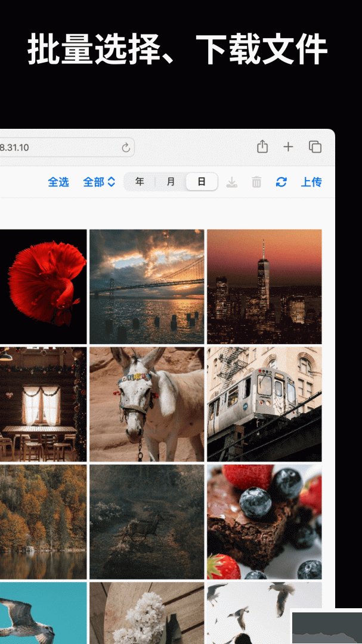362x644 pixels.
Task: Select the wooden cabin interior photo
Action: [x=43, y=404]
